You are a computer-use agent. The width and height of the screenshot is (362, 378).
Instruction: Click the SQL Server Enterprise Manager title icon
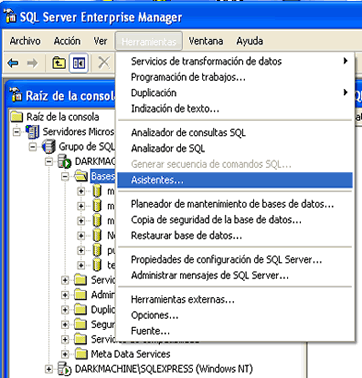coord(10,17)
